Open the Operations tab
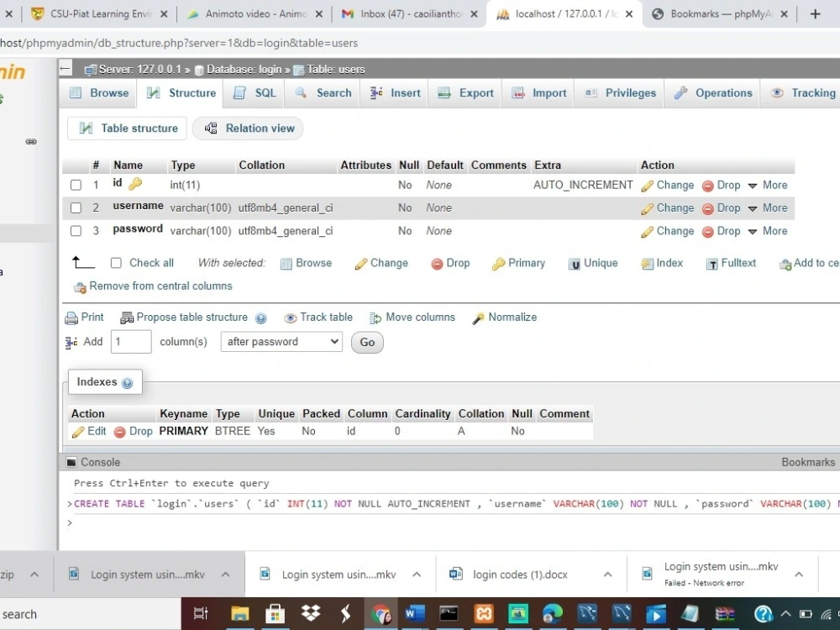 coord(712,92)
